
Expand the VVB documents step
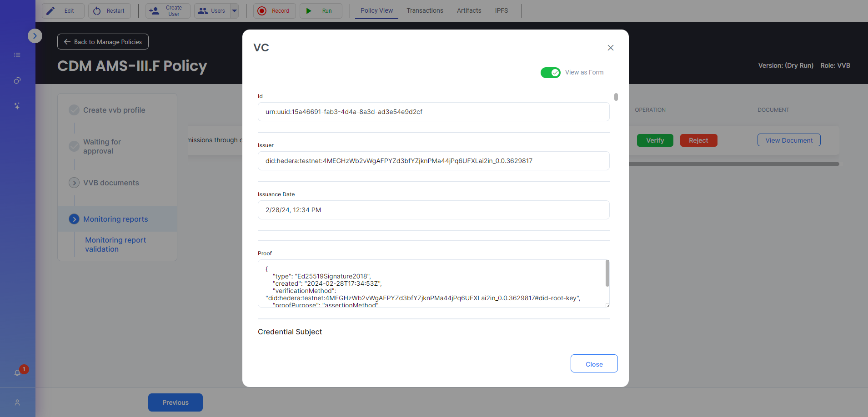pos(74,183)
